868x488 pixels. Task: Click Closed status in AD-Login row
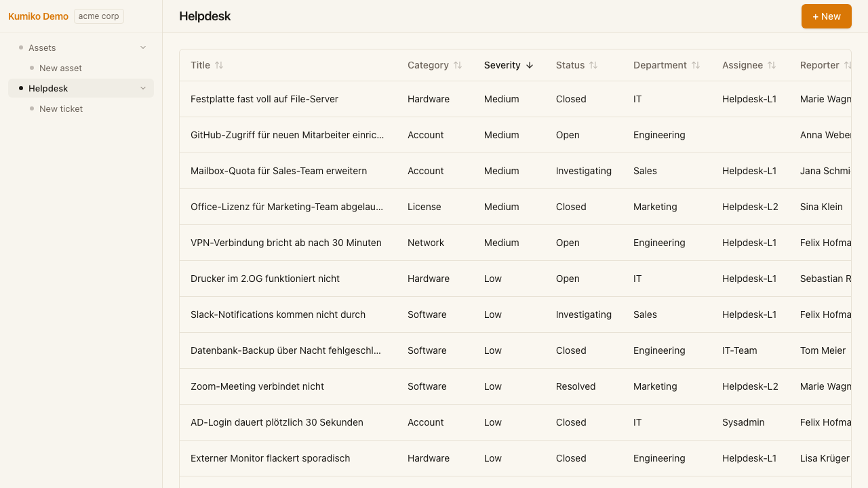point(571,422)
